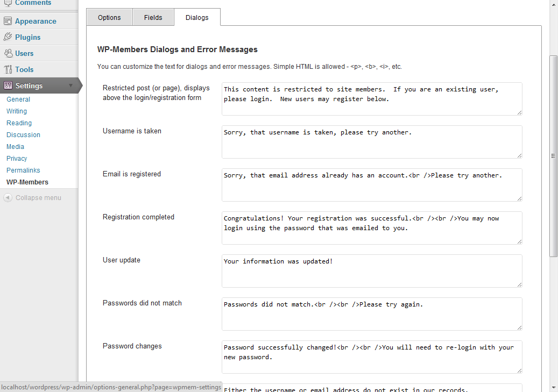Click the 'Email is registered' label
Screen dimensions: 558x392
[132, 174]
